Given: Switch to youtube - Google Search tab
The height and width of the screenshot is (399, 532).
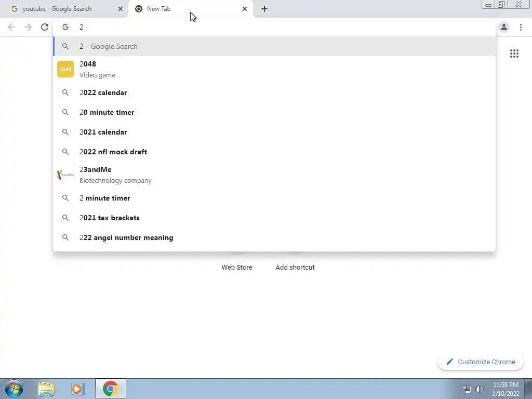Looking at the screenshot, I should coord(64,9).
